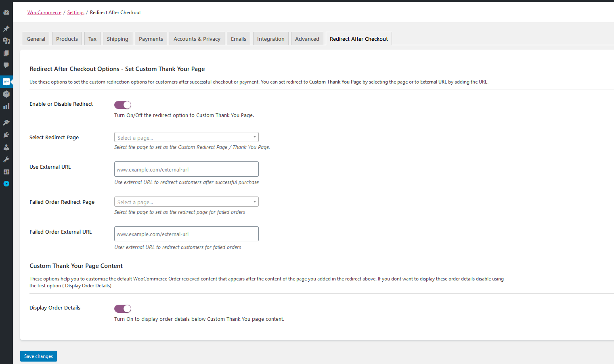This screenshot has width=614, height=364.
Task: Switch to the Payments tab
Action: pyautogui.click(x=151, y=39)
